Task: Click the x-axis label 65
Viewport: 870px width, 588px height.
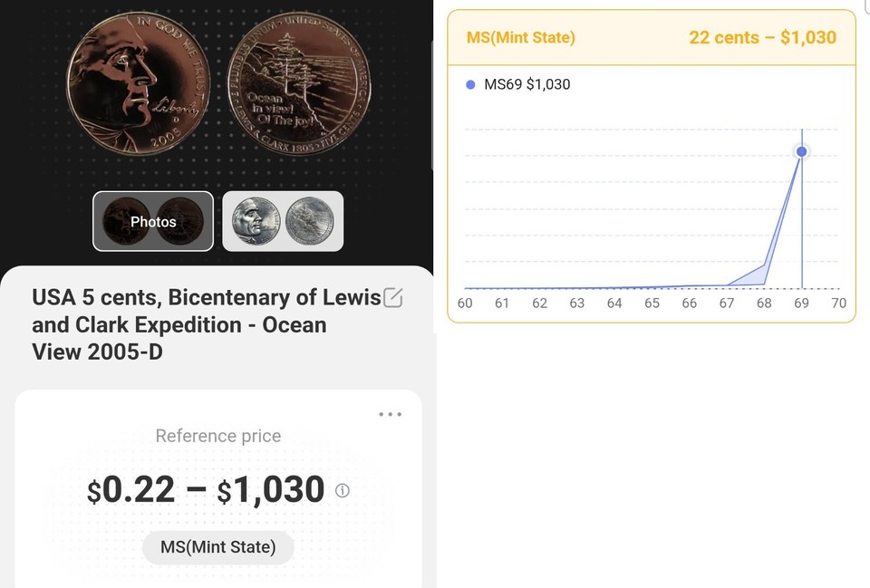Action: coord(652,304)
